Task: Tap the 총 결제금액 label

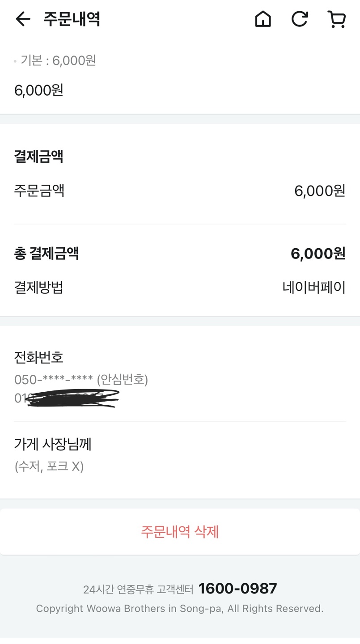Action: point(47,254)
